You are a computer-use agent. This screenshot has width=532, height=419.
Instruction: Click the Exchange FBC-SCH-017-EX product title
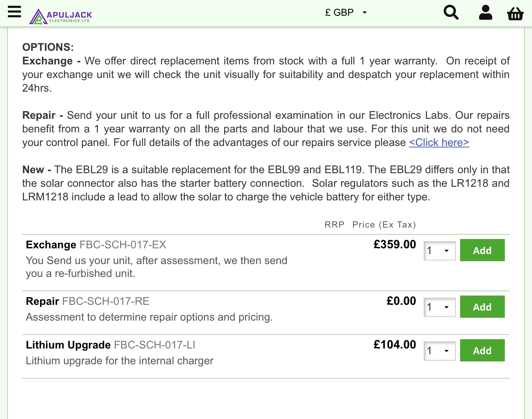tap(96, 245)
